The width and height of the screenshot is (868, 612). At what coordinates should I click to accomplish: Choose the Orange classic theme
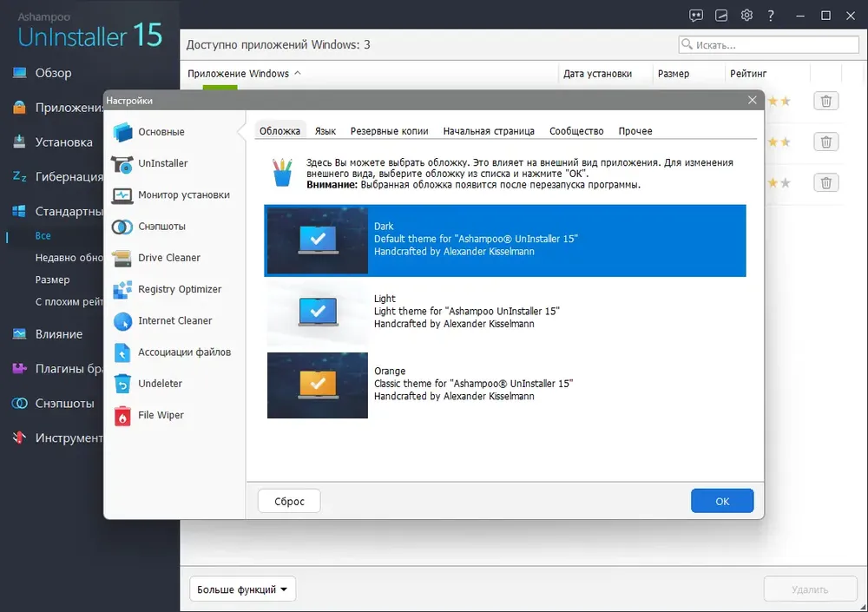(x=318, y=384)
